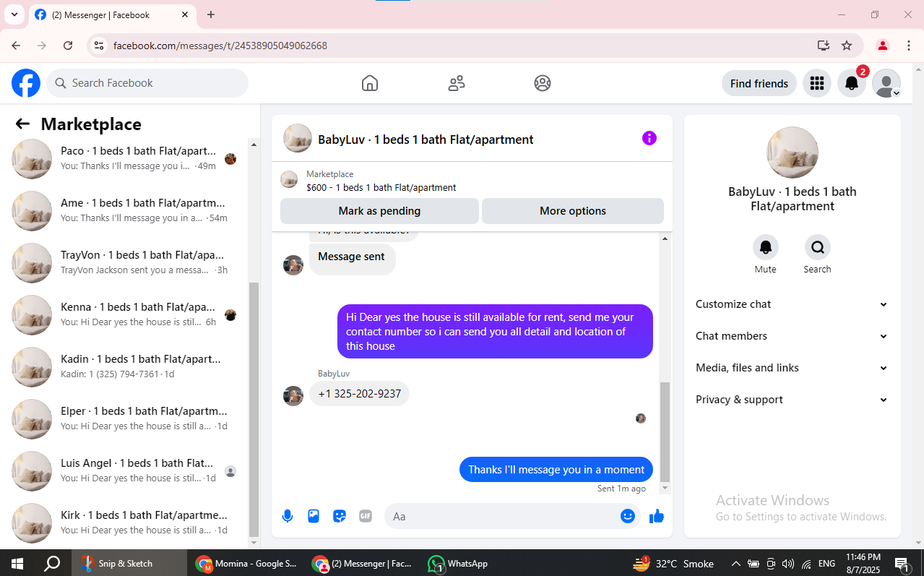Go back in browser history
The height and width of the screenshot is (576, 924).
point(16,46)
